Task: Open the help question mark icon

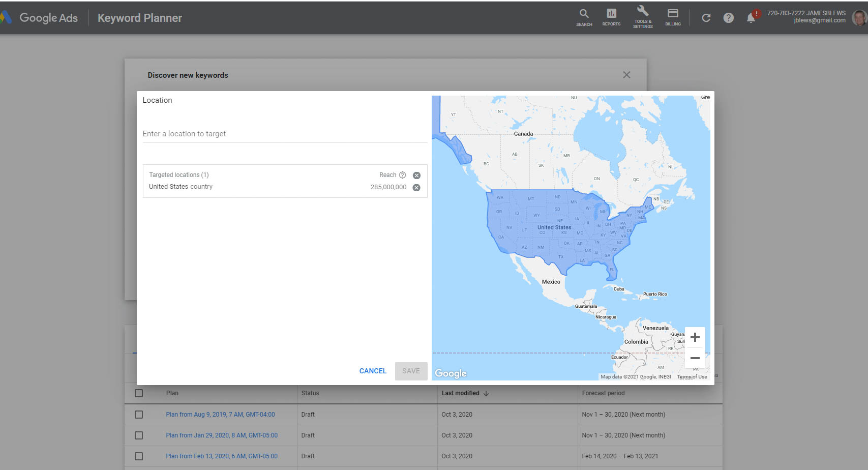Action: [x=728, y=18]
